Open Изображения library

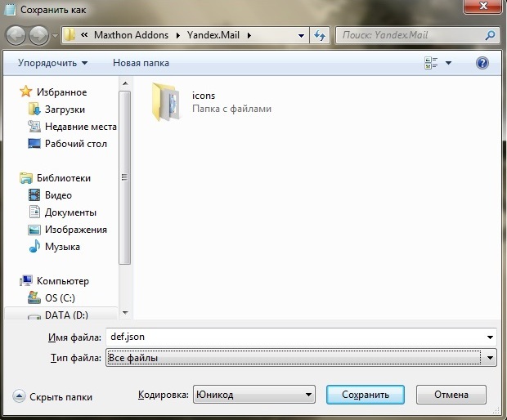tap(76, 230)
